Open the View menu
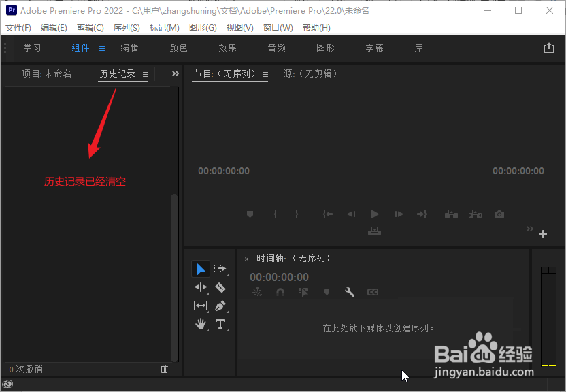This screenshot has width=566, height=392. pos(239,28)
